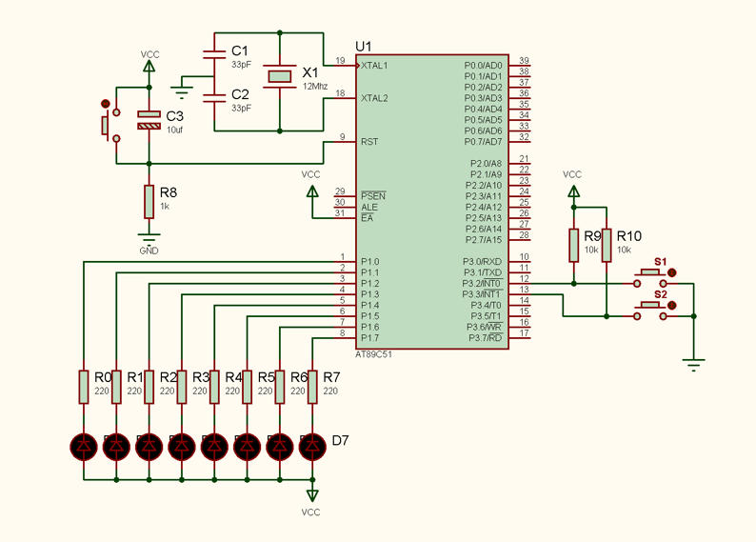Click the P1.4 pin label
Image resolution: width=756 pixels, height=542 pixels.
coord(370,305)
